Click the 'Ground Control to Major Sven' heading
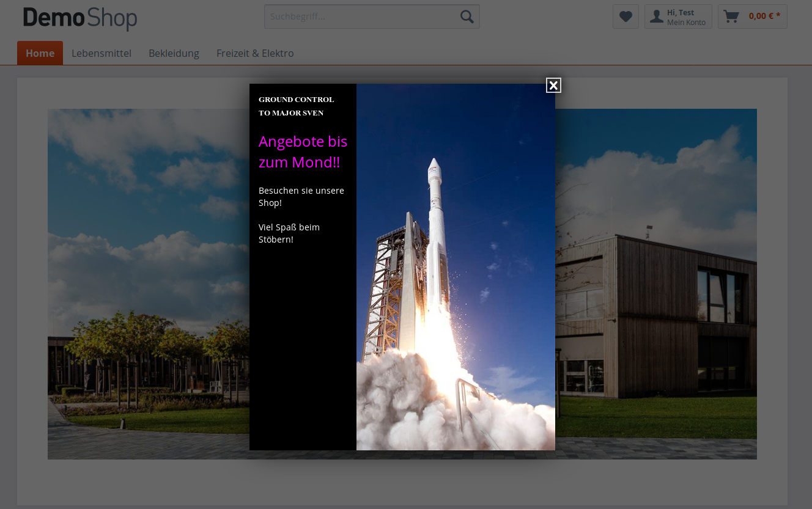 click(x=297, y=106)
